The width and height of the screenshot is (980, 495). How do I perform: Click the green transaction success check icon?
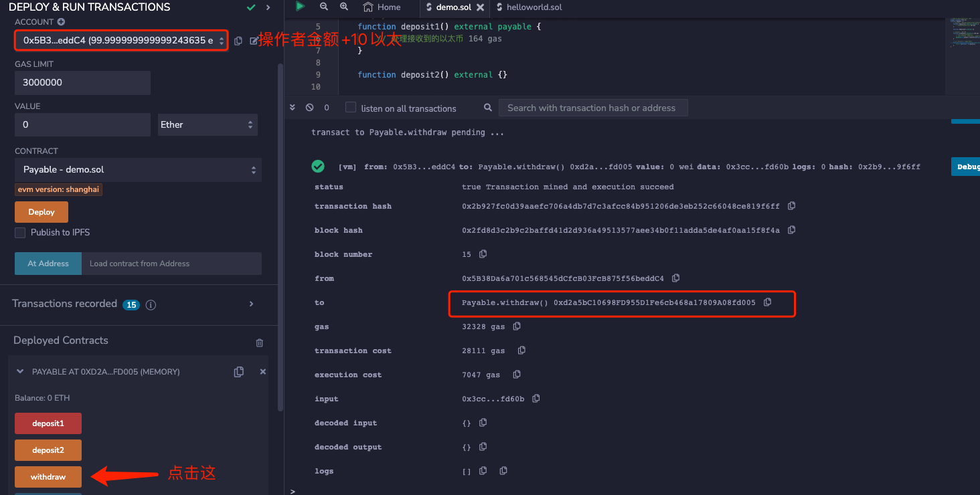coord(318,167)
